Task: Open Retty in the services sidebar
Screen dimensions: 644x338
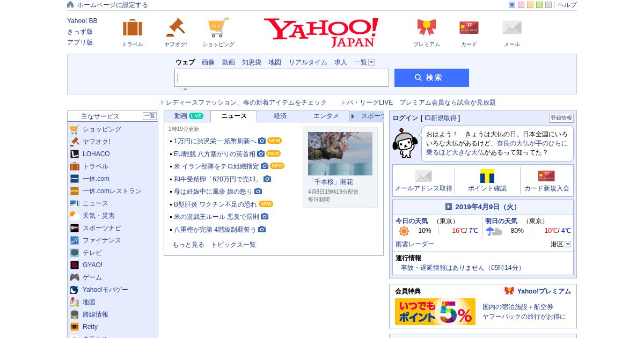Action: (x=90, y=327)
